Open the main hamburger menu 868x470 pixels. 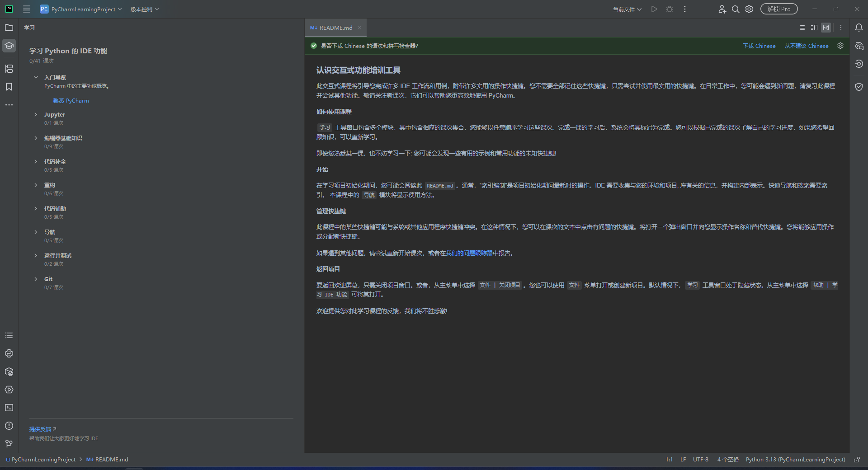click(x=27, y=9)
